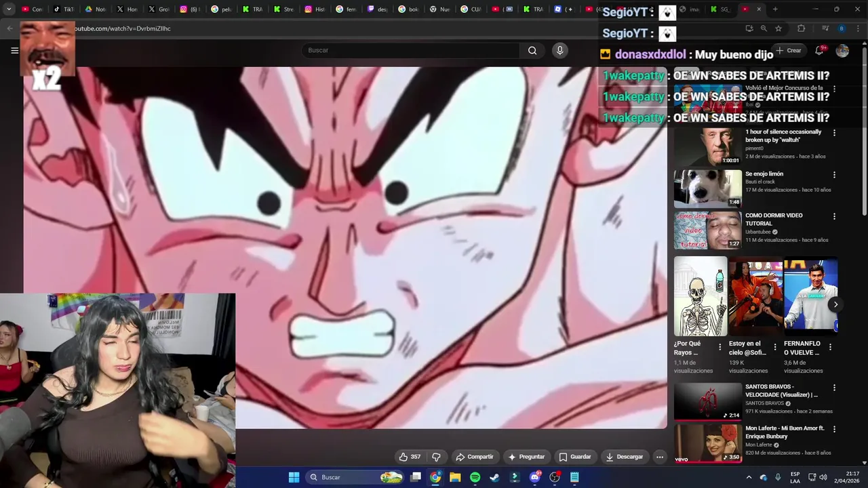Open the Mon Laferte Mi Buen Amor thumbnail
Screen dimensions: 868x488
click(707, 443)
